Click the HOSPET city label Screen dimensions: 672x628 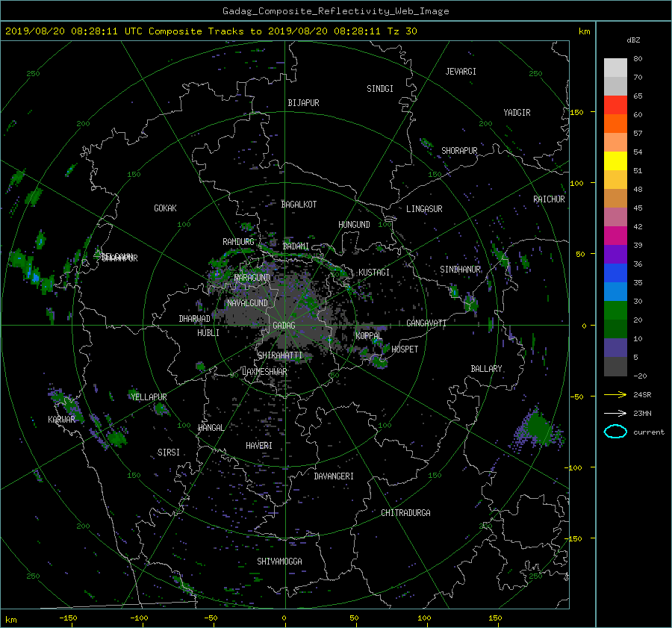pyautogui.click(x=405, y=349)
